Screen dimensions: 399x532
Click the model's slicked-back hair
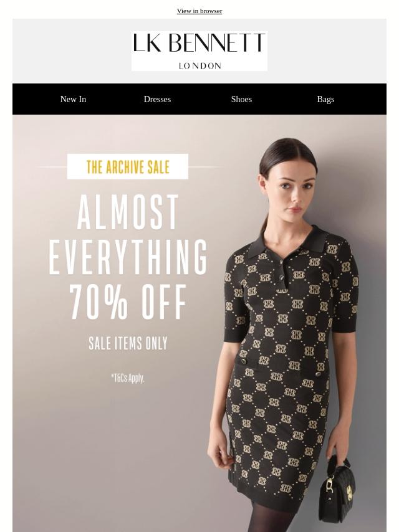click(x=287, y=153)
